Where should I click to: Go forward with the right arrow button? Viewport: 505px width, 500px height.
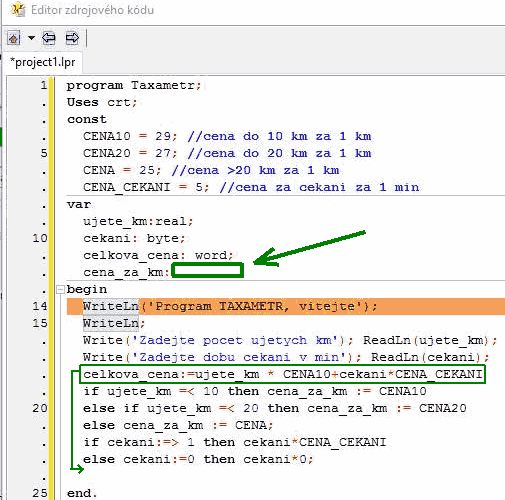[x=72, y=38]
